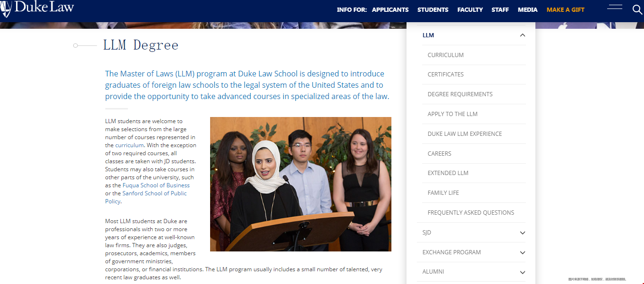644x284 pixels.
Task: Expand the SJD section chevron
Action: 522,233
